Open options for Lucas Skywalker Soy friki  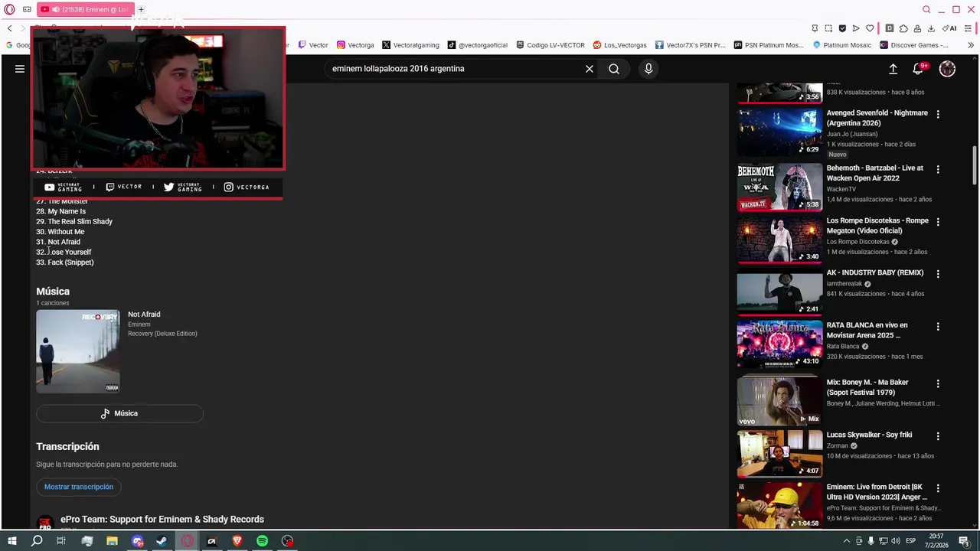tap(938, 436)
